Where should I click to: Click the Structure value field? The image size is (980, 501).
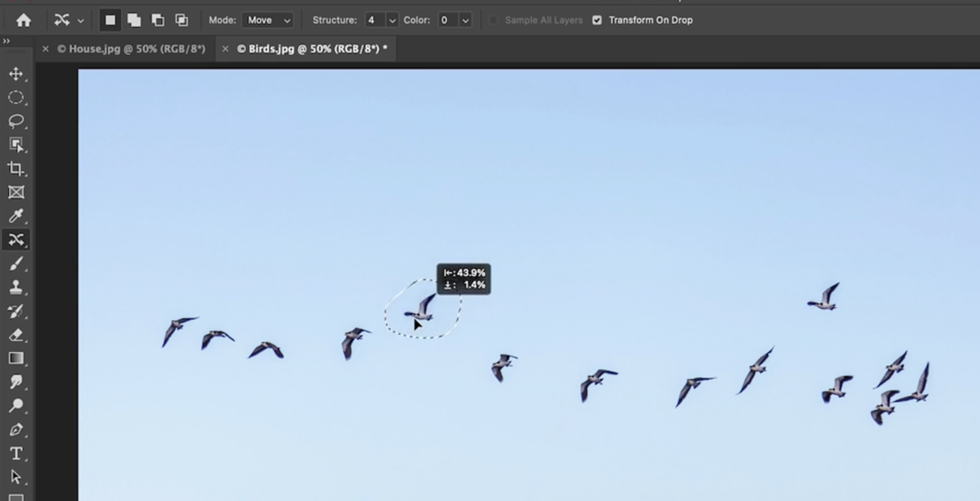374,20
